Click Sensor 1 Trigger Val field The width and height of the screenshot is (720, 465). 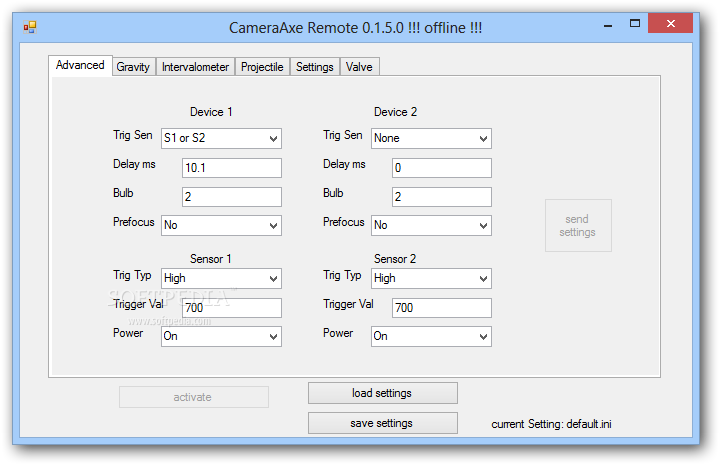(232, 308)
